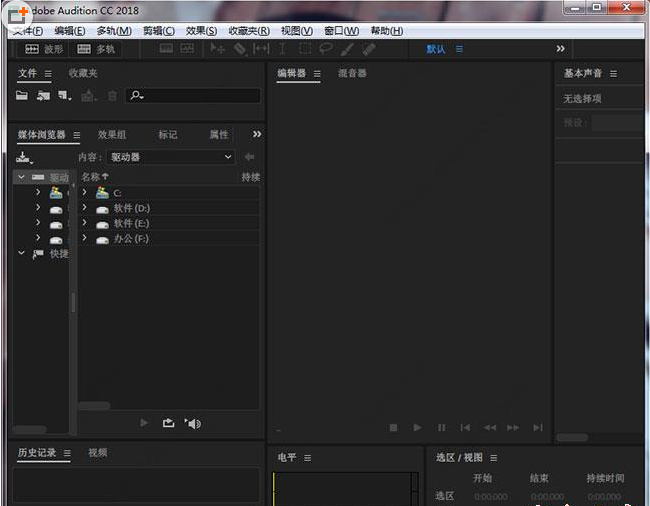Viewport: 650px width, 506px height.
Task: Click the editor Stop button
Action: pyautogui.click(x=393, y=427)
